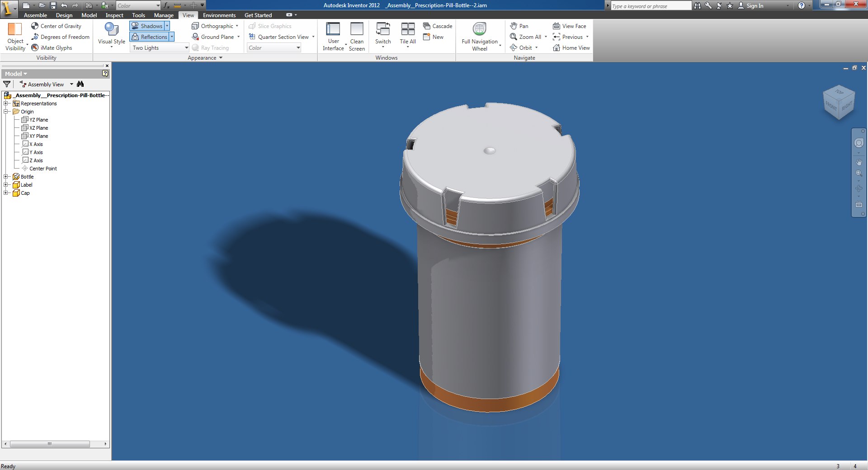This screenshot has width=868, height=470.
Task: Toggle Center of Gravity display
Action: point(57,26)
